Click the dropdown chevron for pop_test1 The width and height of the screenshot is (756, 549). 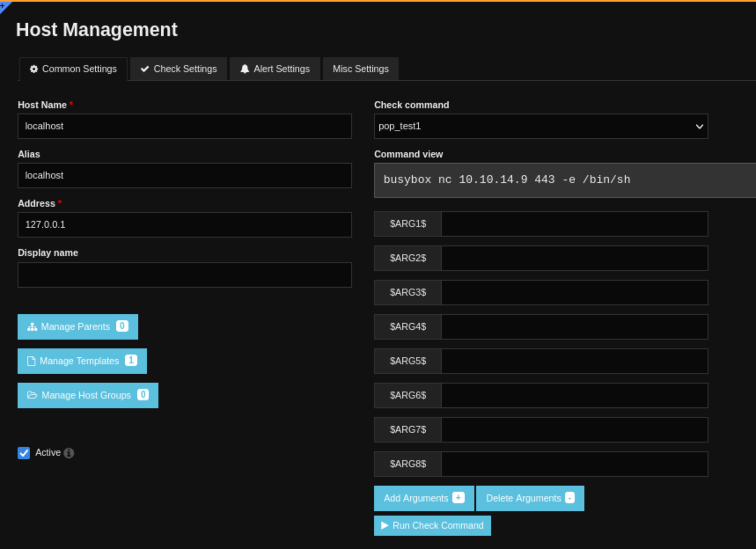[699, 127]
